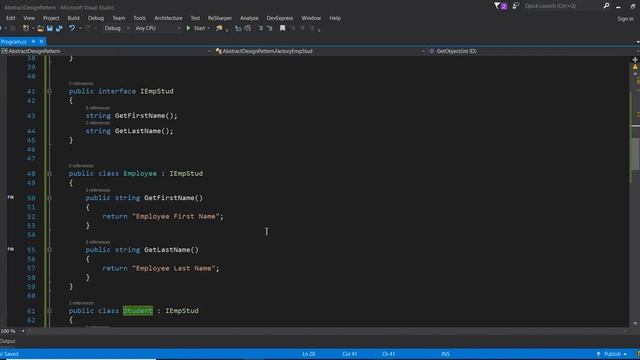Open the Project menu
640x360 pixels.
click(x=51, y=18)
